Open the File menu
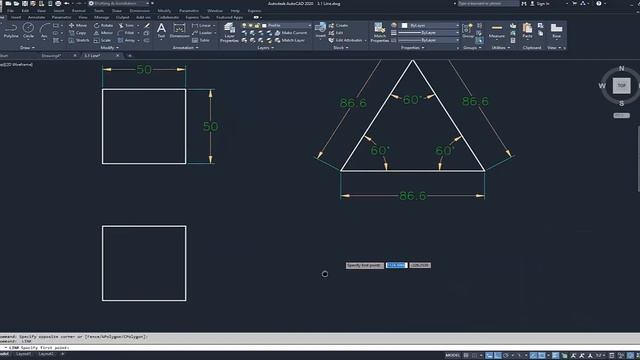The height and width of the screenshot is (360, 640). tap(11, 11)
